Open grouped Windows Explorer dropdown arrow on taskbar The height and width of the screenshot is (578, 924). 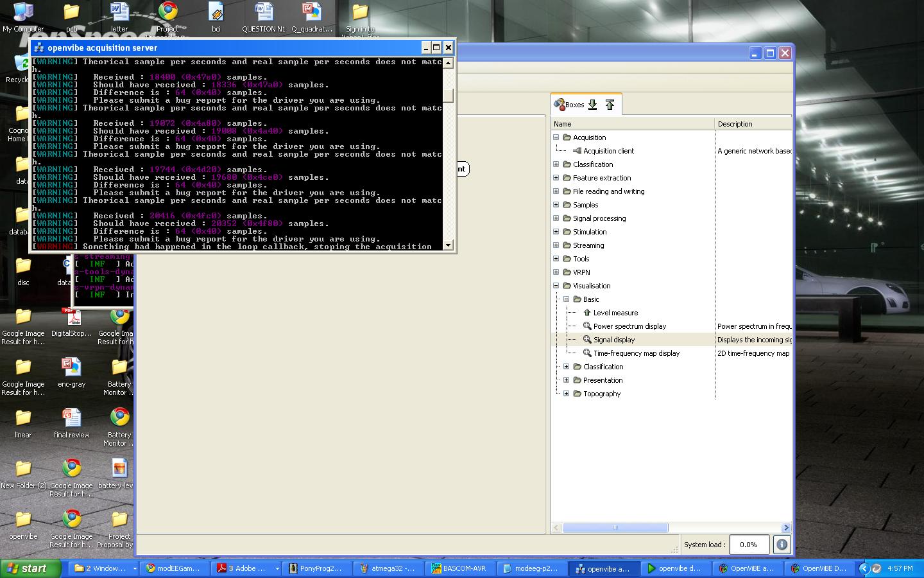135,568
